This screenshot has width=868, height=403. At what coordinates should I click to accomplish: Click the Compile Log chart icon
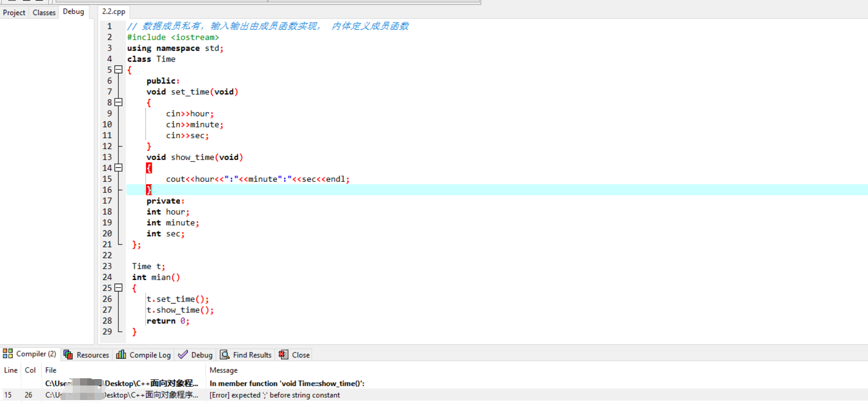(x=121, y=355)
